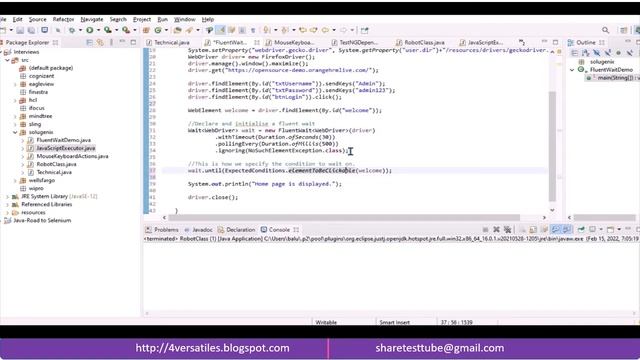Maximize the editor area button

pos(556,42)
